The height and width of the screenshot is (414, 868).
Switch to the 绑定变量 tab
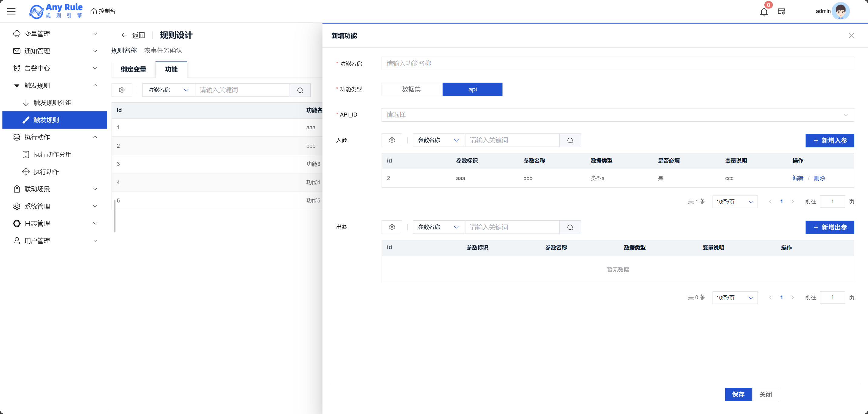[x=133, y=69]
